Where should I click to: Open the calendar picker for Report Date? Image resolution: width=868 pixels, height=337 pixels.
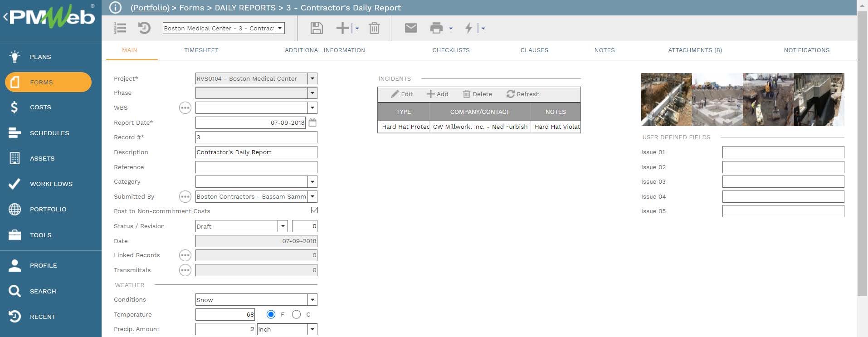click(312, 122)
